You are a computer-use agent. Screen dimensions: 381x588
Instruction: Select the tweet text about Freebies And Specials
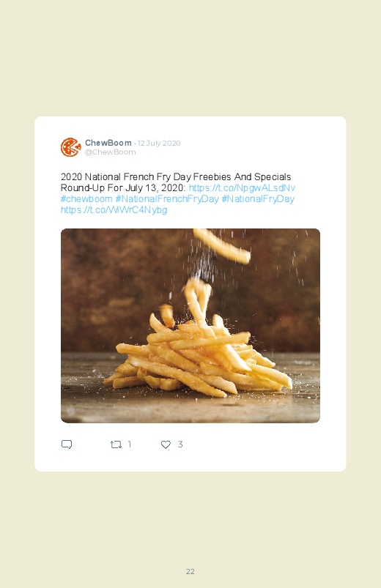coord(176,176)
